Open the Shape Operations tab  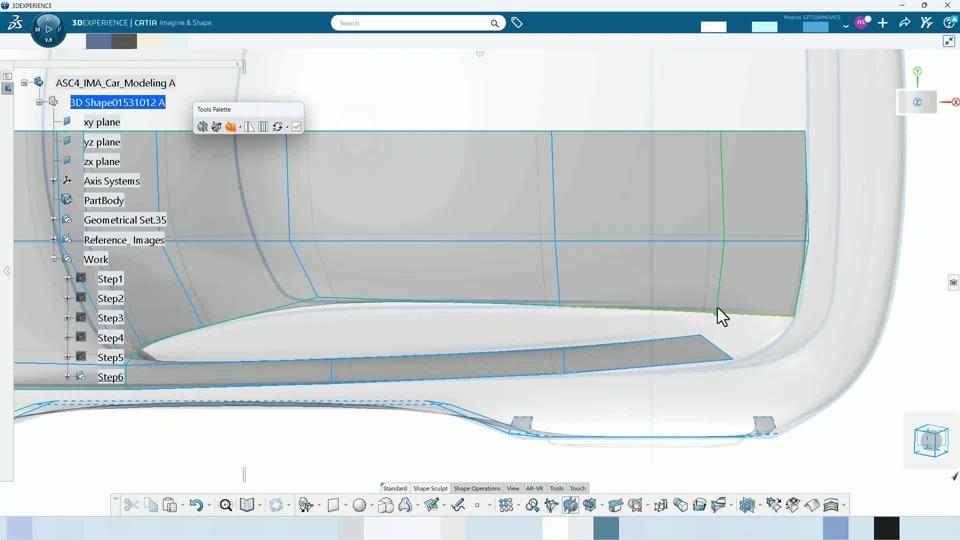(477, 489)
